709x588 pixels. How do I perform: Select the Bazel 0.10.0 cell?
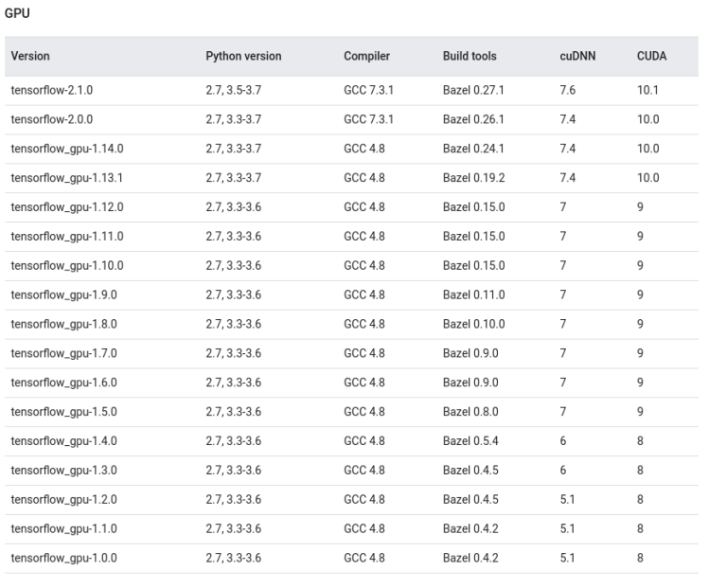click(473, 324)
